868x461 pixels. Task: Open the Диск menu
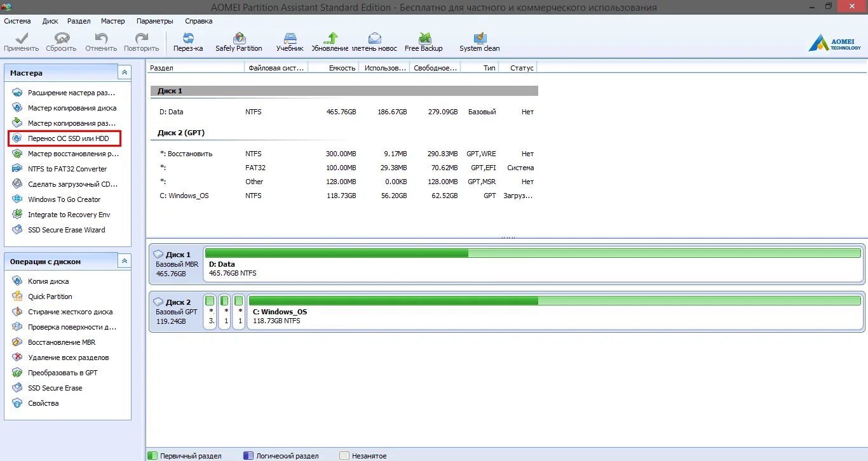point(50,21)
